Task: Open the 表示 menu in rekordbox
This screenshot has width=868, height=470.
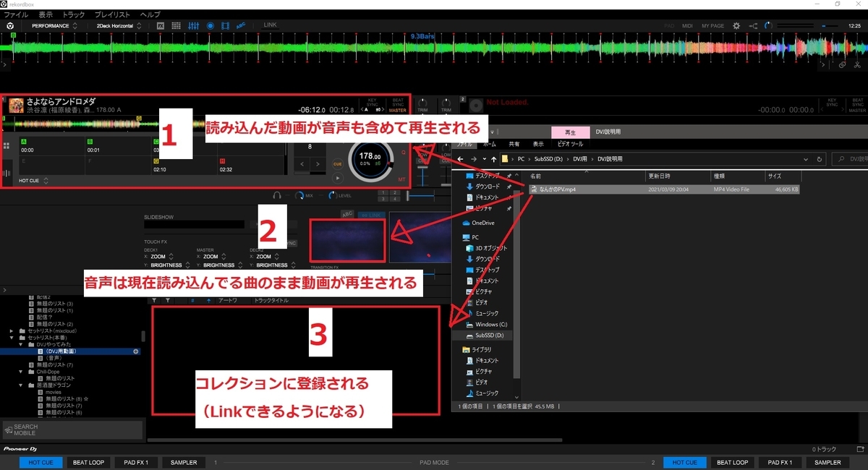Action: (46, 14)
